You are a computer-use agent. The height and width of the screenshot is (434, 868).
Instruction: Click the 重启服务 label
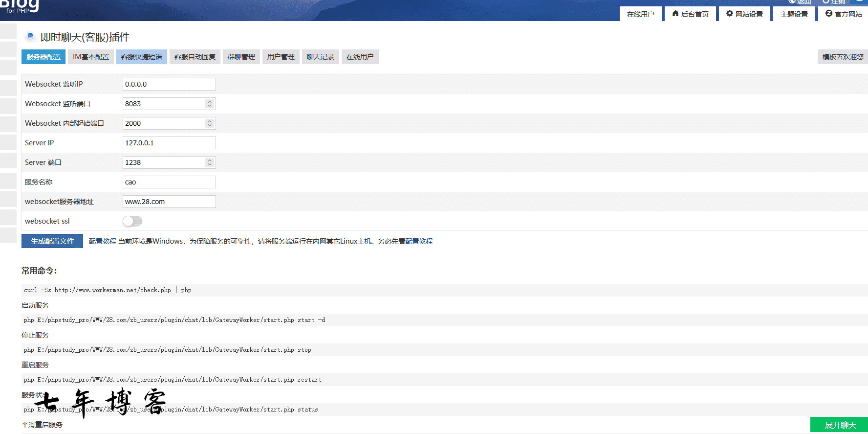[35, 365]
